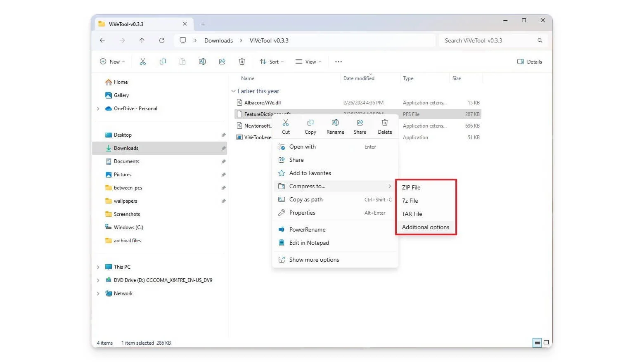Click the Cut icon in context menu
Viewport: 644px width, 362px height.
[x=286, y=123]
